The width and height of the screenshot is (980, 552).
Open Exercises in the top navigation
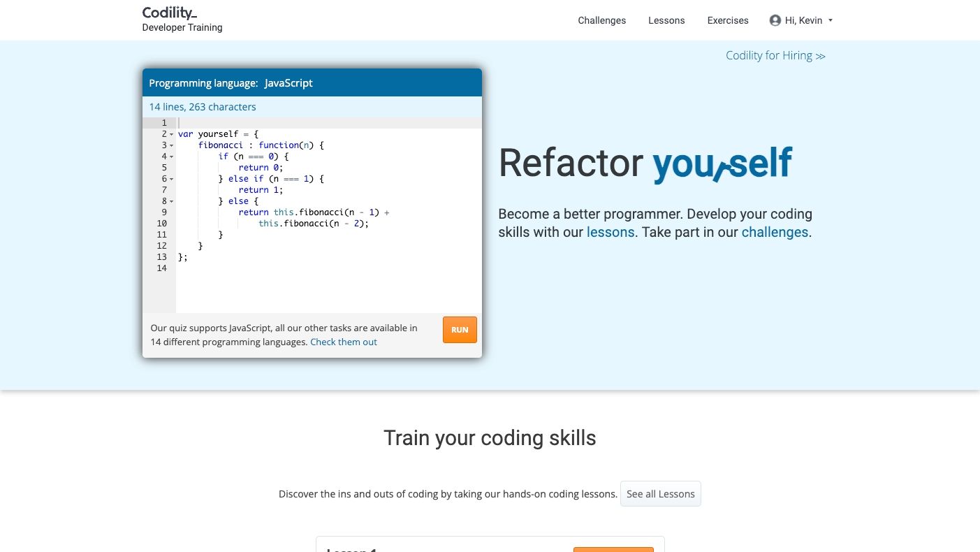point(727,20)
